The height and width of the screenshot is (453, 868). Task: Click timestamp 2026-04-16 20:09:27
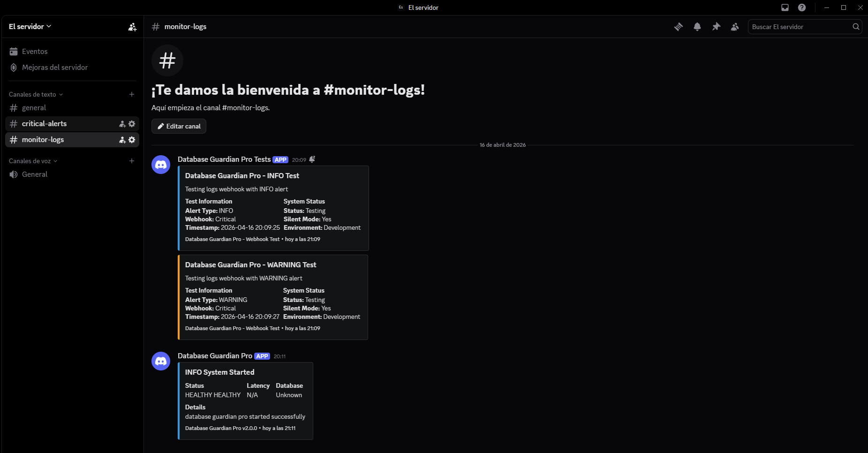[x=250, y=317]
